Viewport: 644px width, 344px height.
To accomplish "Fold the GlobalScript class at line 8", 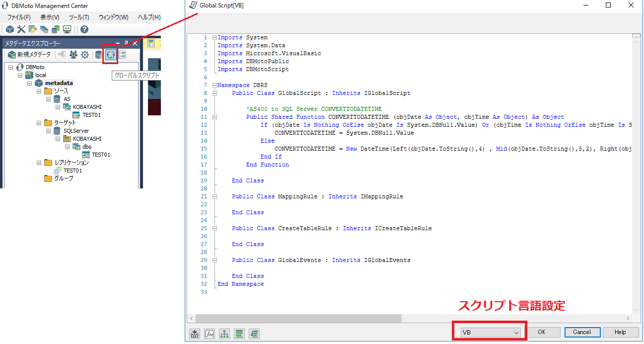I will tap(214, 93).
